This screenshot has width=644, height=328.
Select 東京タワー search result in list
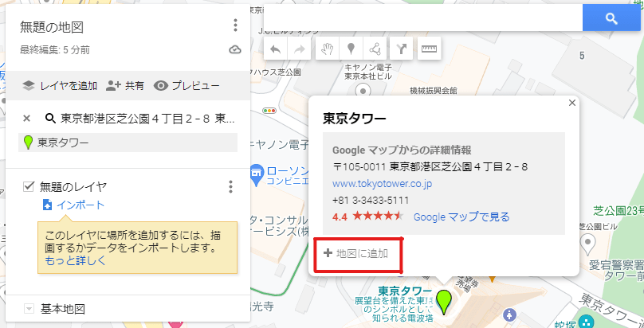[128, 143]
